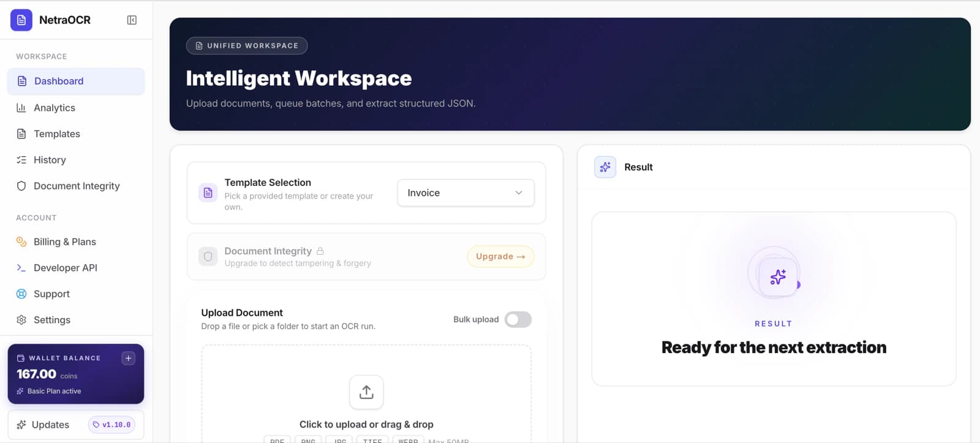Click the 'Upload Document' heading
980x443 pixels.
point(242,313)
